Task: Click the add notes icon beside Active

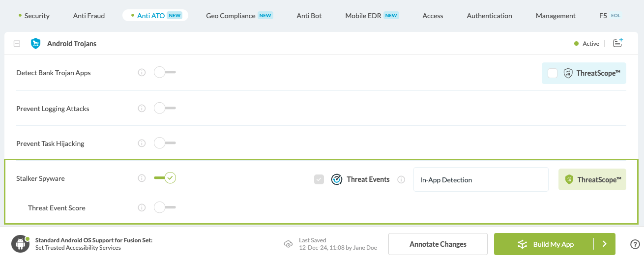Action: [x=618, y=43]
